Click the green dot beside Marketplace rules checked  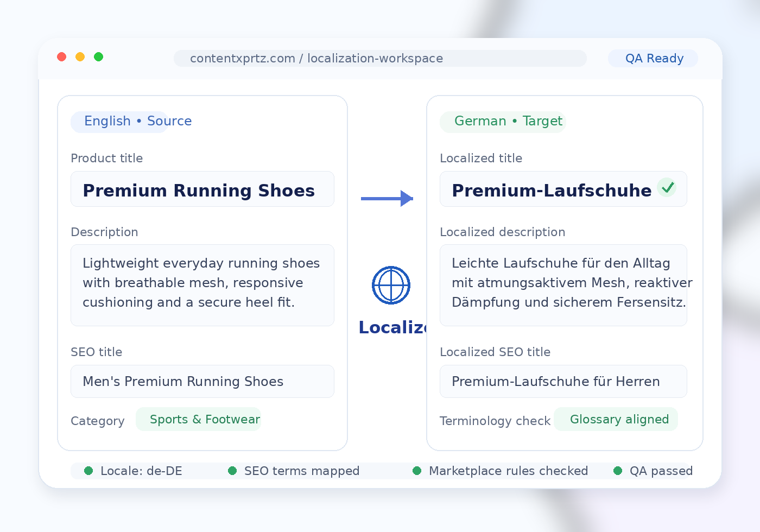417,471
